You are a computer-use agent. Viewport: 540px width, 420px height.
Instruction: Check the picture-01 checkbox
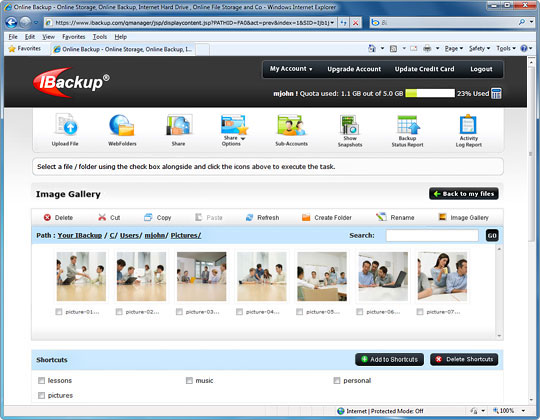(59, 312)
